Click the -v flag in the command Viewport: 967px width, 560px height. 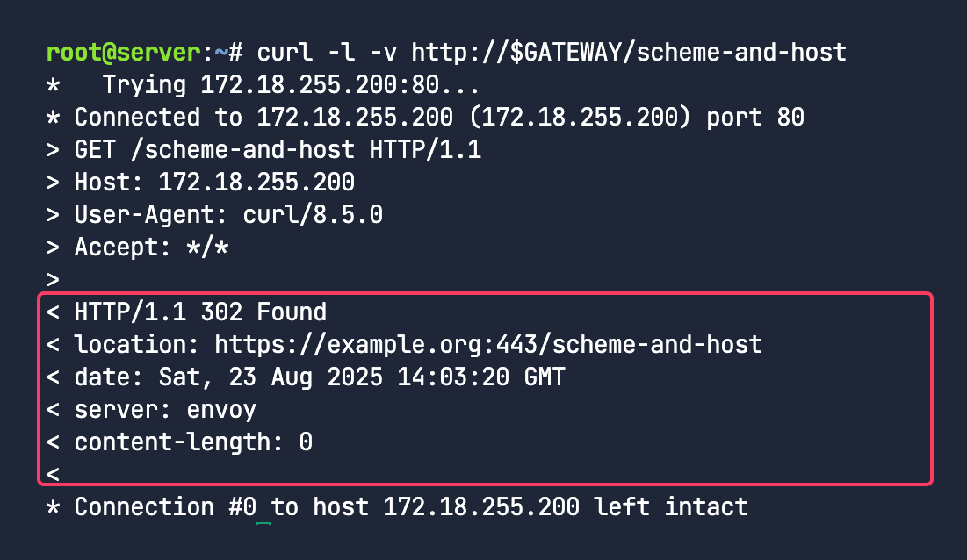coord(383,53)
